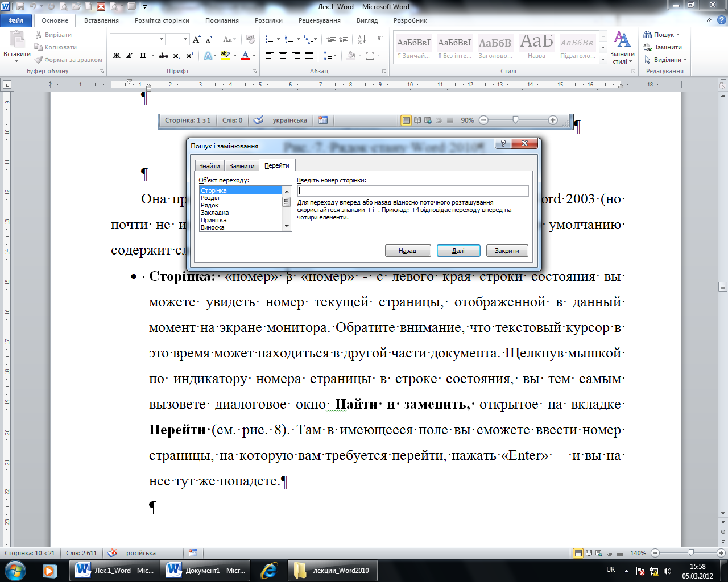The height and width of the screenshot is (582, 728).
Task: Open the Виділити dropdown
Action: (665, 60)
